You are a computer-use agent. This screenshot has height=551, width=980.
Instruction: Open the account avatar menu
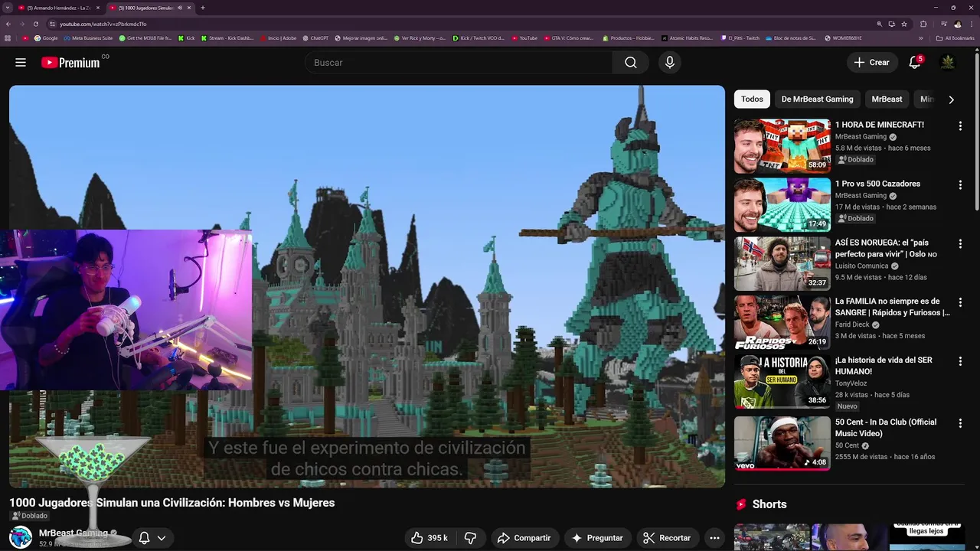(948, 62)
